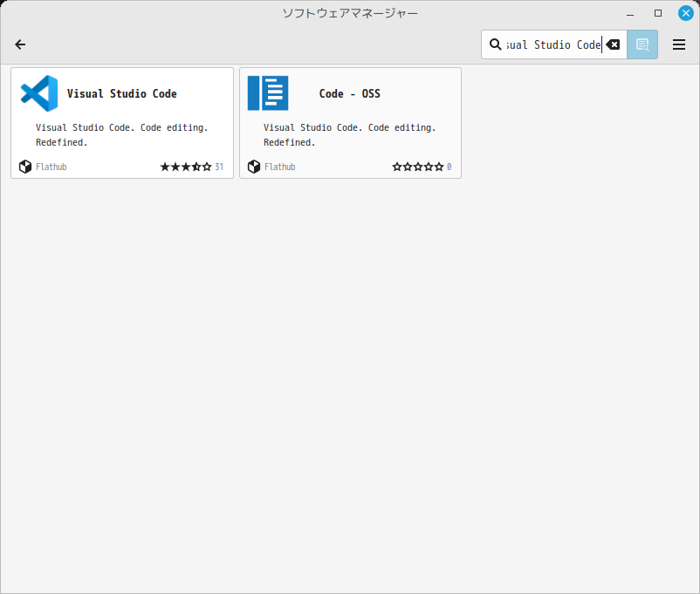This screenshot has height=594, width=700.
Task: Click empty star rating on Code - OSS card
Action: tap(418, 167)
